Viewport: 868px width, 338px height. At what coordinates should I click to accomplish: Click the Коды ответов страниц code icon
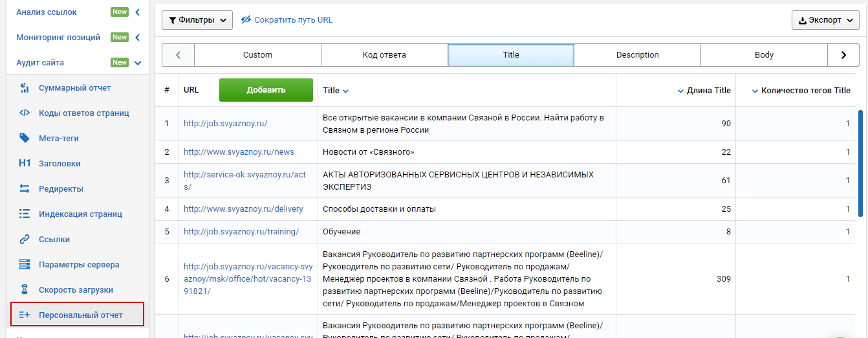(x=25, y=113)
